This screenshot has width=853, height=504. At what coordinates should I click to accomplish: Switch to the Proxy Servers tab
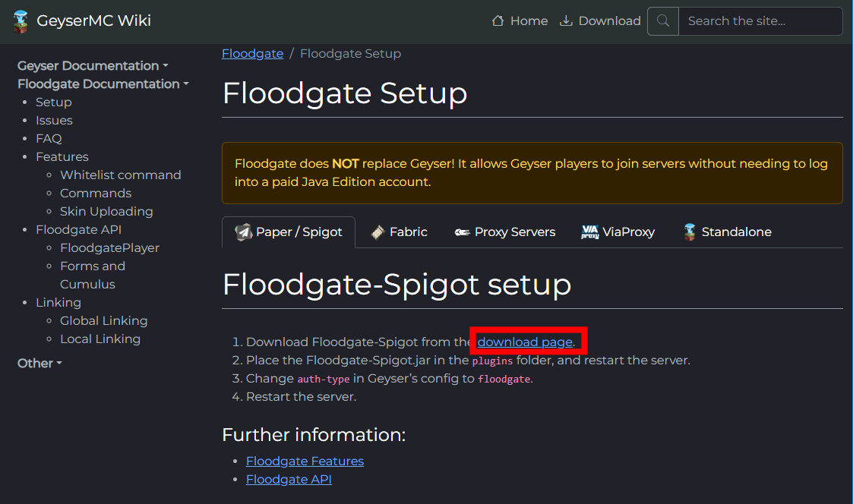[505, 232]
